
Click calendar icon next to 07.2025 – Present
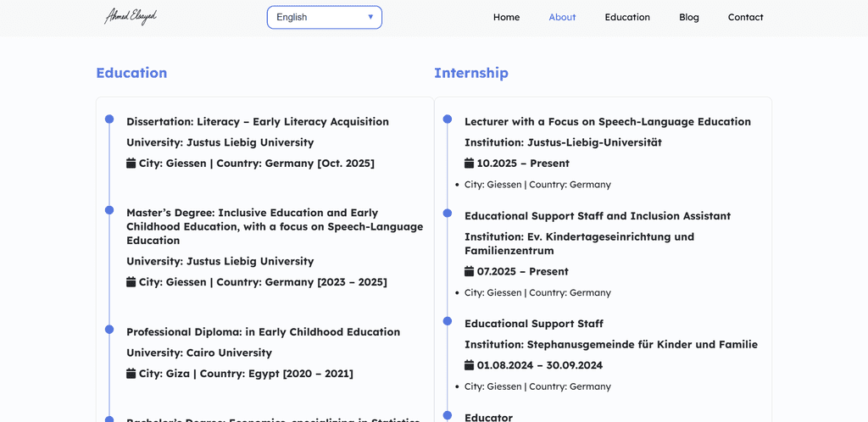(x=470, y=271)
